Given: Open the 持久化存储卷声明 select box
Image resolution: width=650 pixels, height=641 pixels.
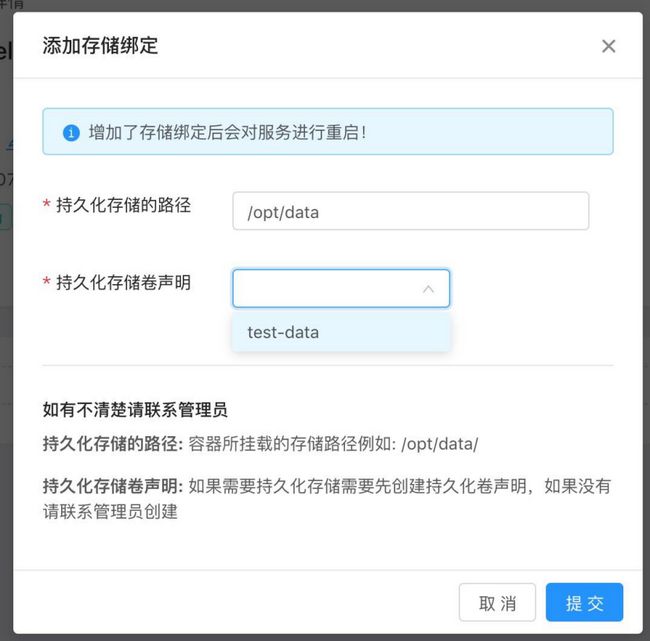Looking at the screenshot, I should [341, 289].
